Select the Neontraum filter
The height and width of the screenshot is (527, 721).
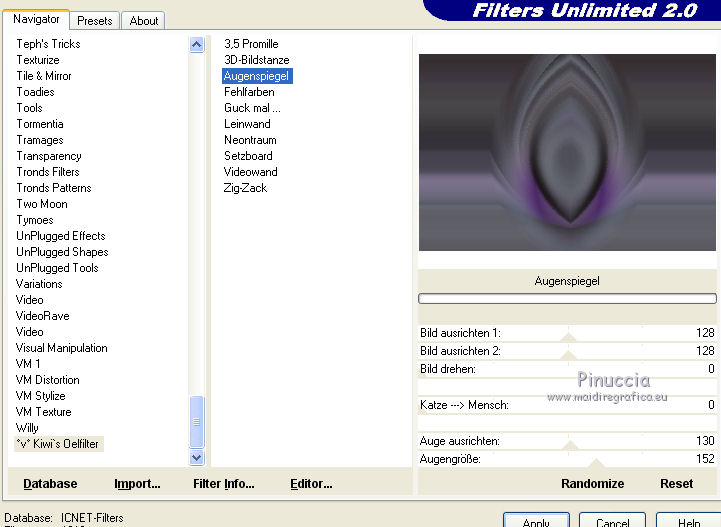(250, 140)
